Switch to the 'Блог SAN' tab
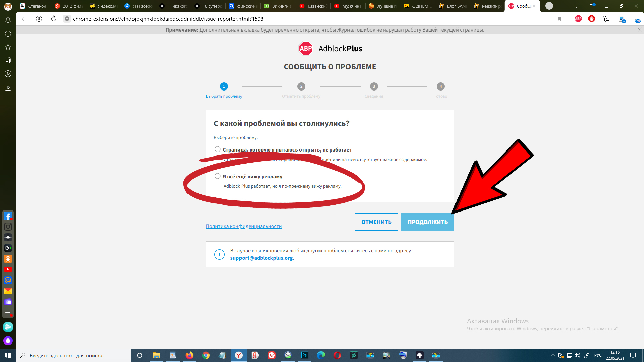Image resolution: width=644 pixels, height=362 pixels. [x=453, y=6]
